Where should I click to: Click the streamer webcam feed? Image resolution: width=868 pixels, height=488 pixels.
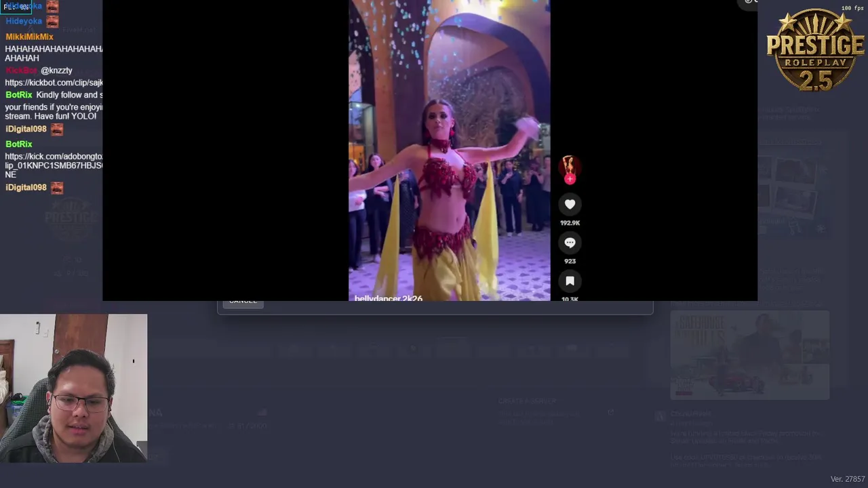tap(73, 388)
